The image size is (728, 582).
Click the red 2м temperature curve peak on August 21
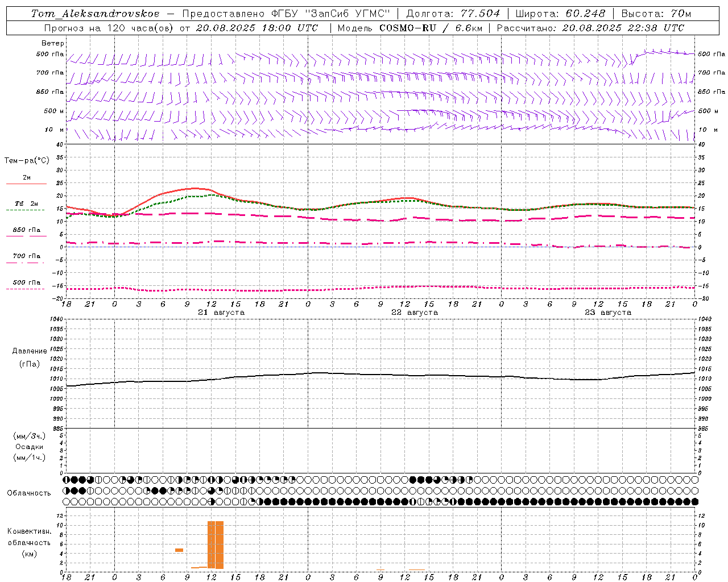click(195, 188)
